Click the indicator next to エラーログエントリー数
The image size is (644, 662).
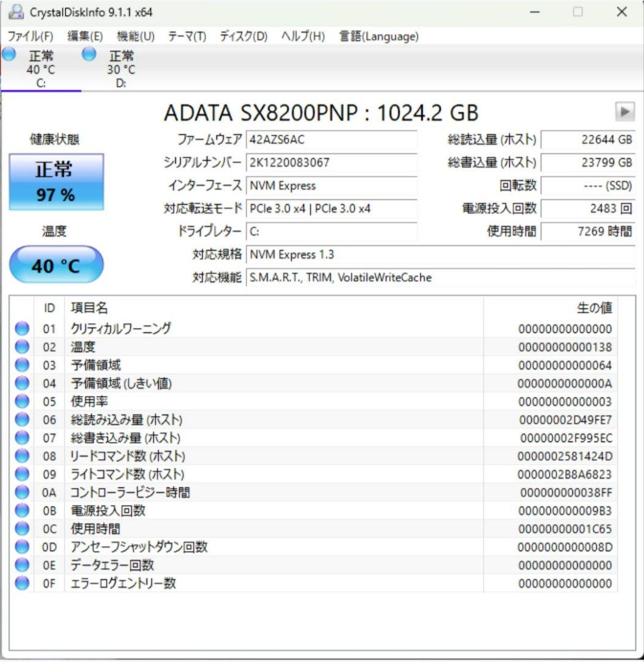click(21, 583)
